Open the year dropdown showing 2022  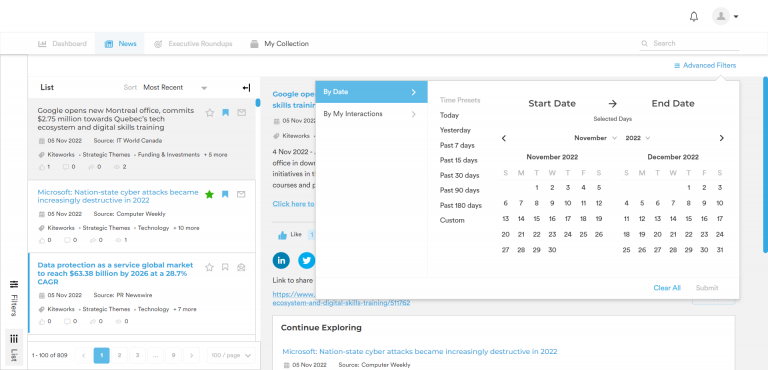point(638,138)
